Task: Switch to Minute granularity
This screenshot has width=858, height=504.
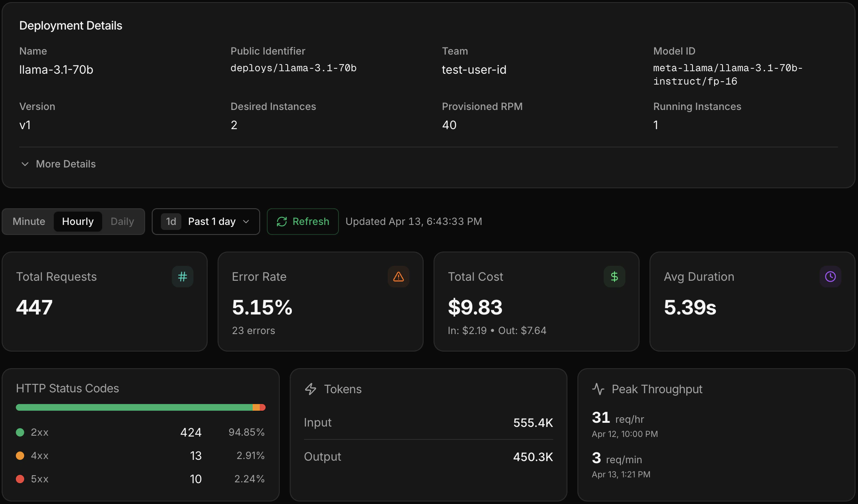Action: [28, 221]
